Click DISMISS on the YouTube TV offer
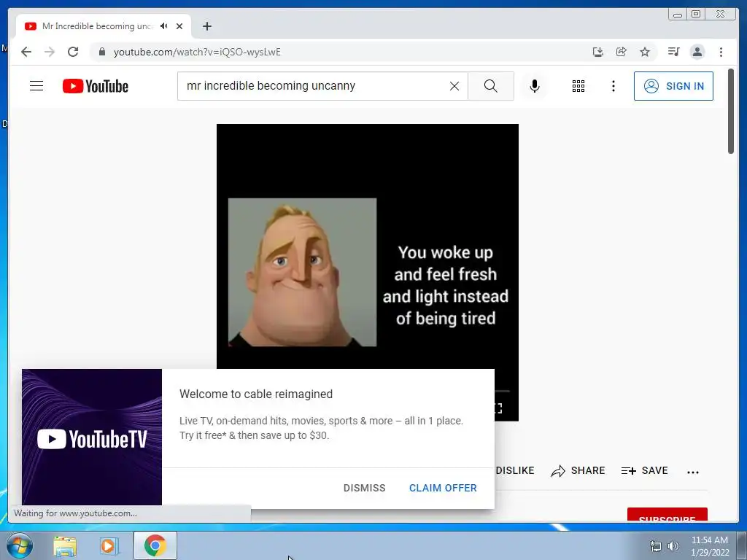The width and height of the screenshot is (747, 560). click(x=365, y=488)
